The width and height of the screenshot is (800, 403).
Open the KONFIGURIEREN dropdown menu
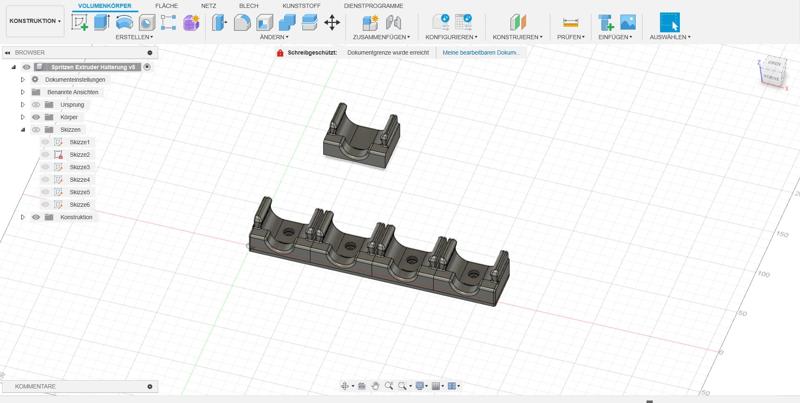[x=452, y=37]
